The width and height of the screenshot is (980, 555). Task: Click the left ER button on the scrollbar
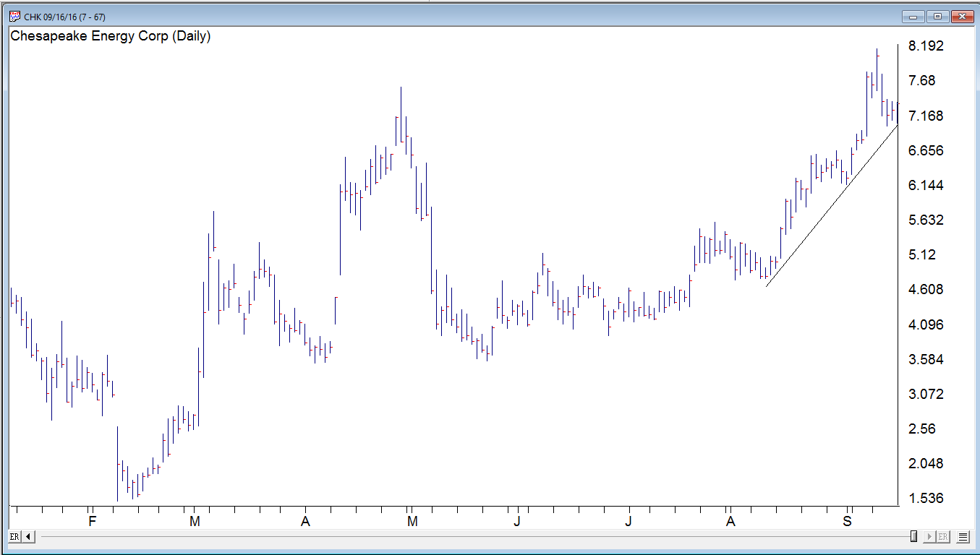click(14, 536)
